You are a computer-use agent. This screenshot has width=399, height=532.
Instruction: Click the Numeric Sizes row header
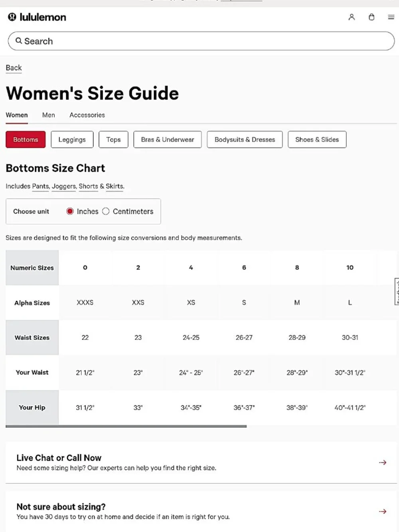tap(32, 267)
